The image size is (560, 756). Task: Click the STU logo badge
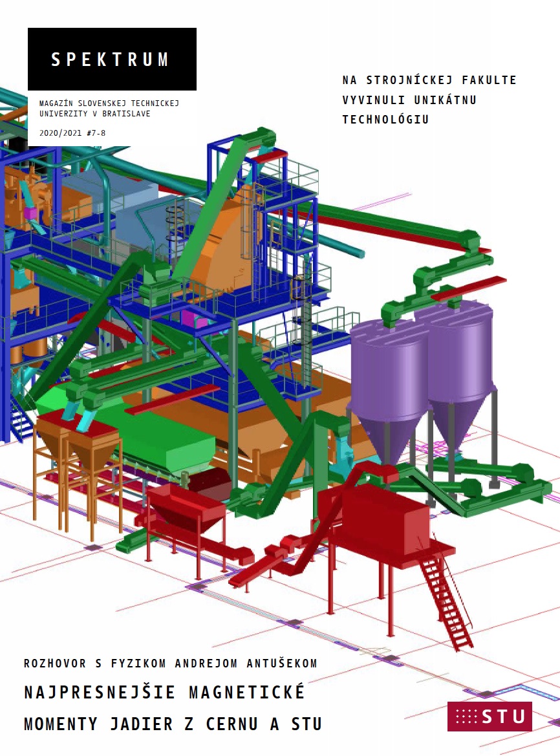490,717
